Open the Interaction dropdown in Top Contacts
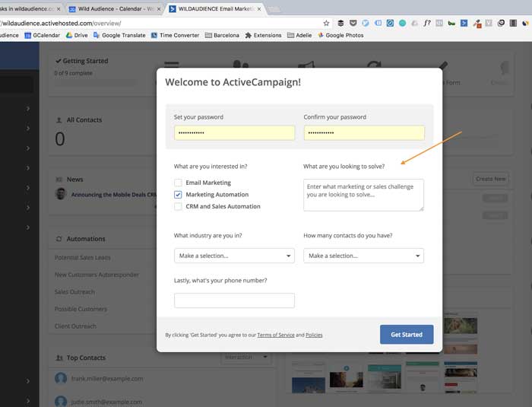This screenshot has height=407, width=532. click(x=246, y=357)
